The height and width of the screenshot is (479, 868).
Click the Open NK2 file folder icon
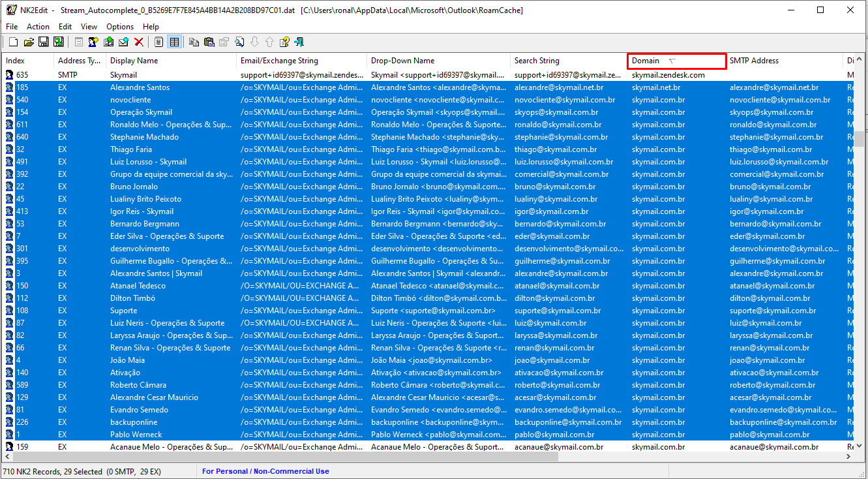click(x=29, y=42)
